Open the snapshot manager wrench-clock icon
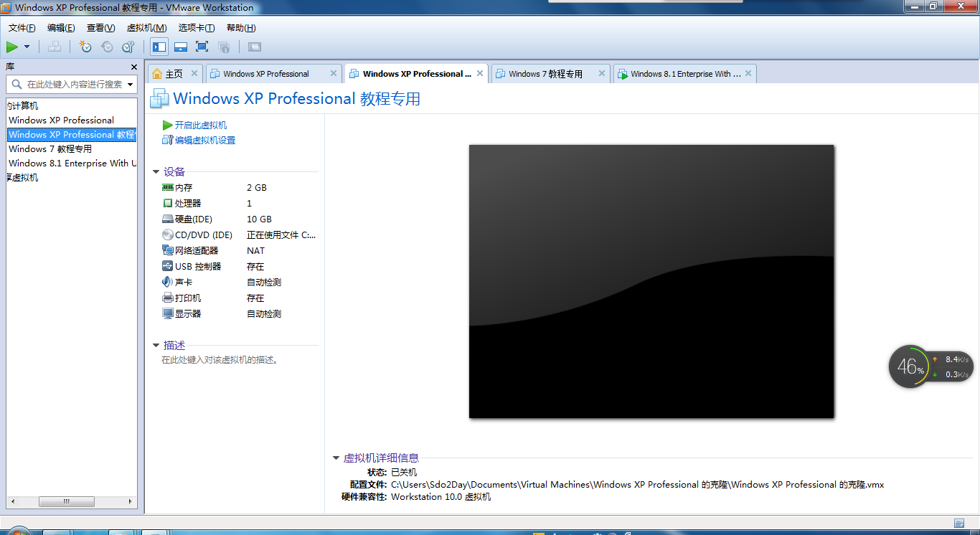 click(128, 47)
